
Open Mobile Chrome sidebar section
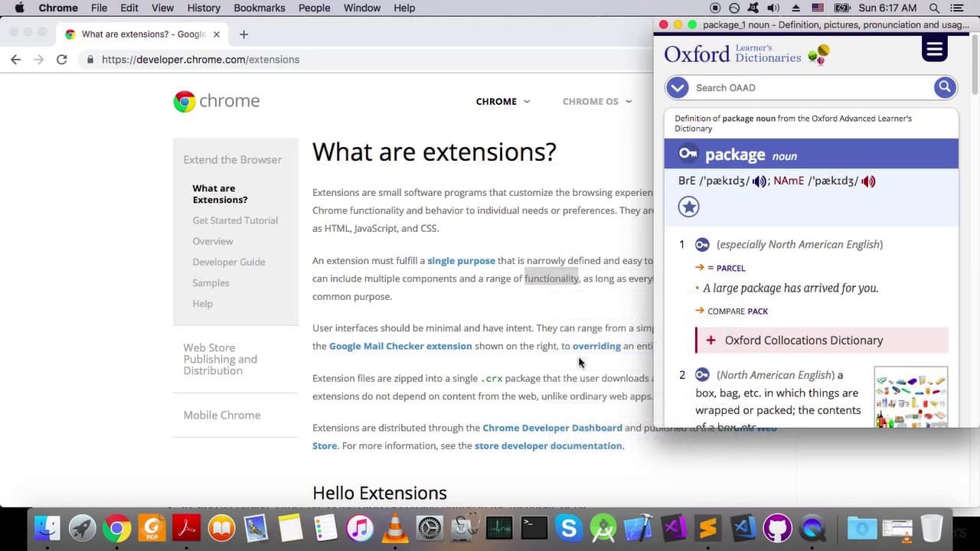(x=222, y=415)
